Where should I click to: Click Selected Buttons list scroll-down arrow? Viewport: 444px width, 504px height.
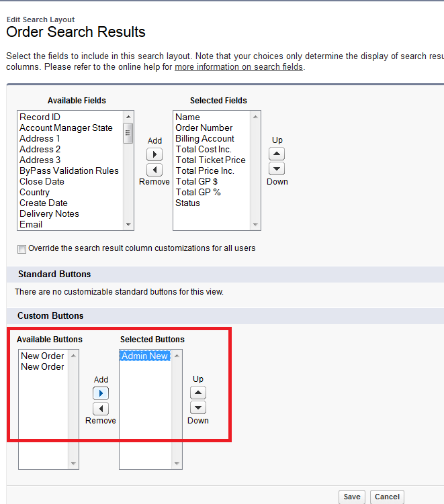coord(177,464)
